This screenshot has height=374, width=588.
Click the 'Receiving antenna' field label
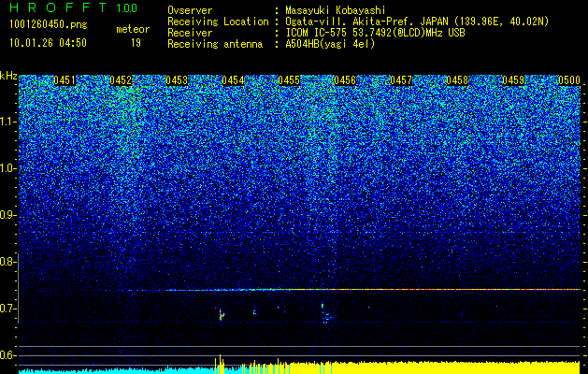pos(215,44)
